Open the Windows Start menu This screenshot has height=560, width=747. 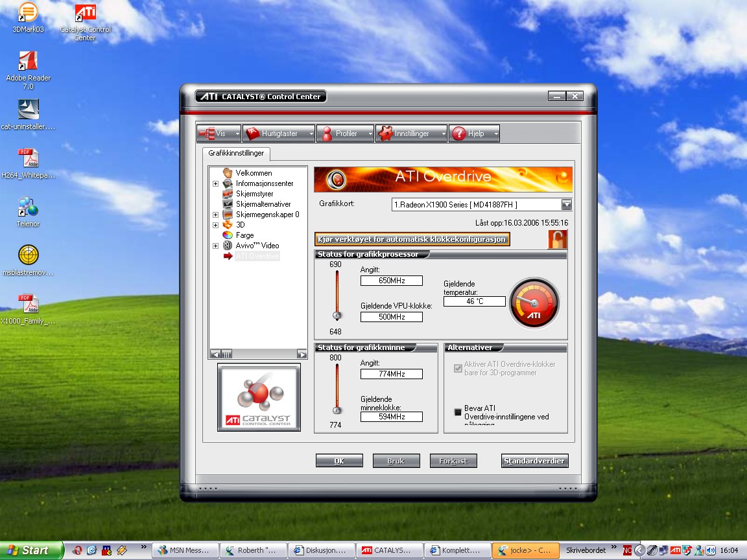31,550
